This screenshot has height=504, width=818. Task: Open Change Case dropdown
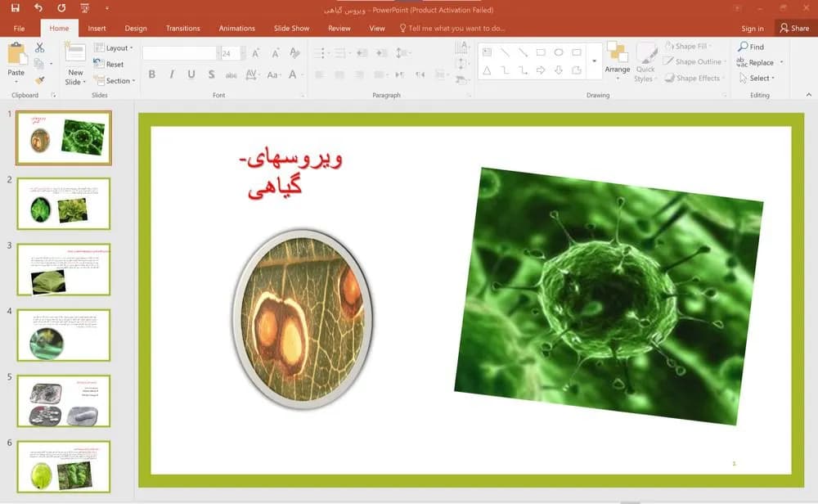tap(273, 74)
